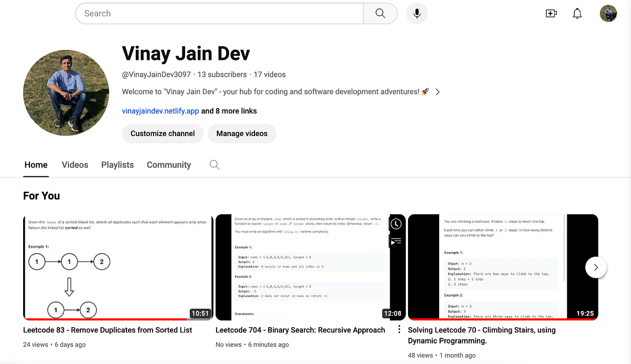
Task: Open the Playlists tab
Action: point(117,165)
